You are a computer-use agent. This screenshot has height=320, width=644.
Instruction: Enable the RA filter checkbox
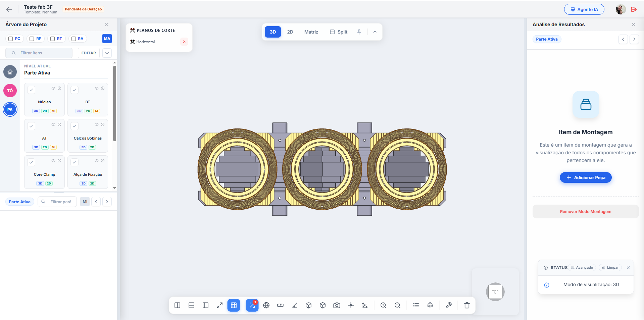74,39
